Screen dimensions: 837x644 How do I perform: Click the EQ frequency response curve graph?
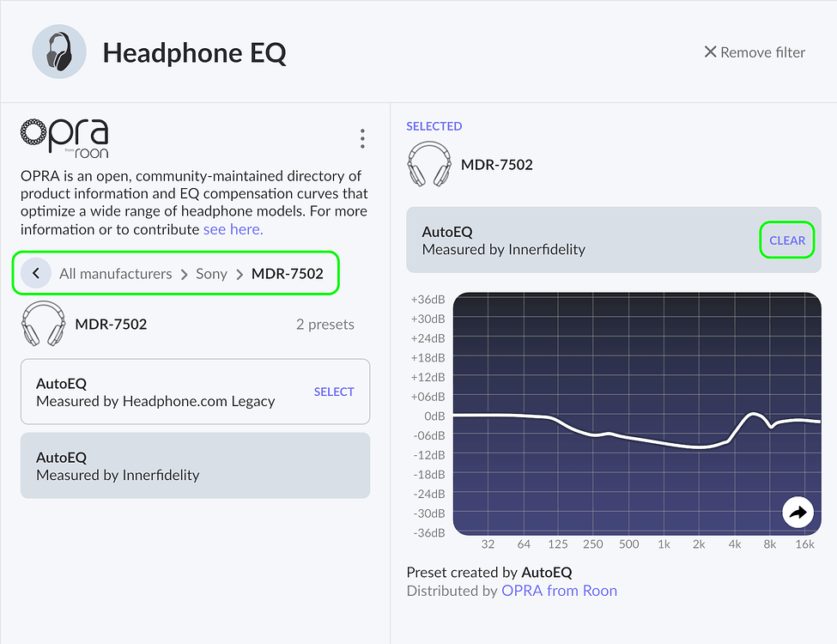click(637, 414)
